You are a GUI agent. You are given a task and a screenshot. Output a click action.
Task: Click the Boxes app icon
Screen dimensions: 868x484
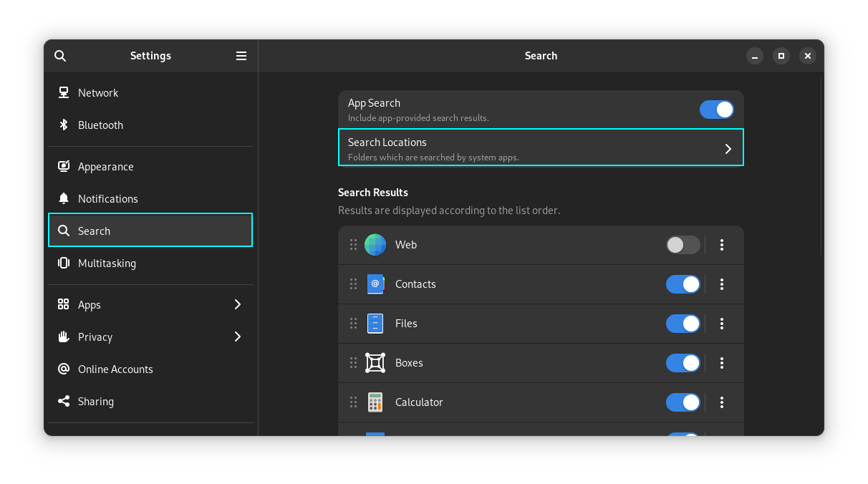(x=375, y=363)
